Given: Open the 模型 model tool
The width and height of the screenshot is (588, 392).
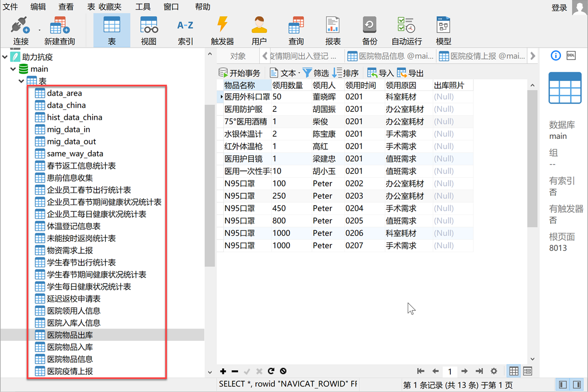Looking at the screenshot, I should tap(443, 30).
